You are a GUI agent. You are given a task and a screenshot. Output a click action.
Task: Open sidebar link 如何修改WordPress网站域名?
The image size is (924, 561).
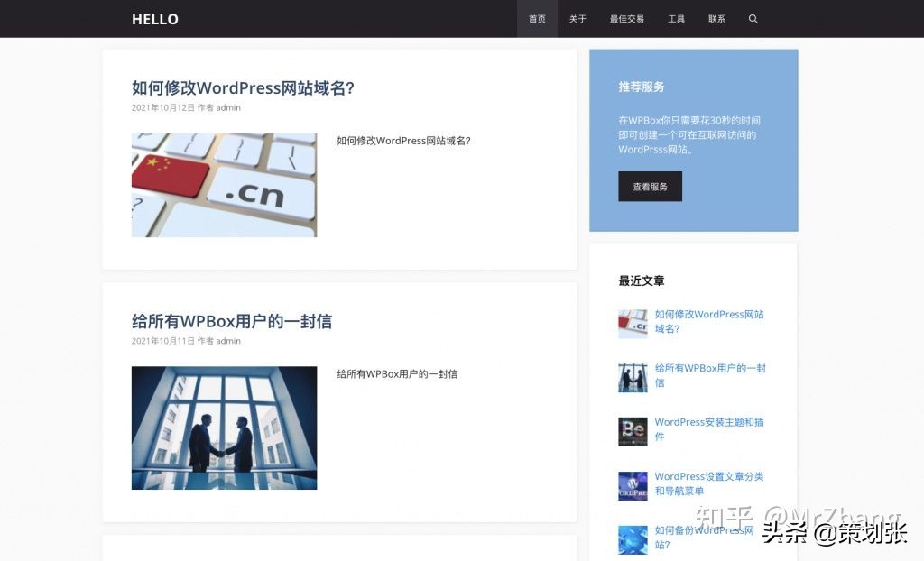coord(709,321)
